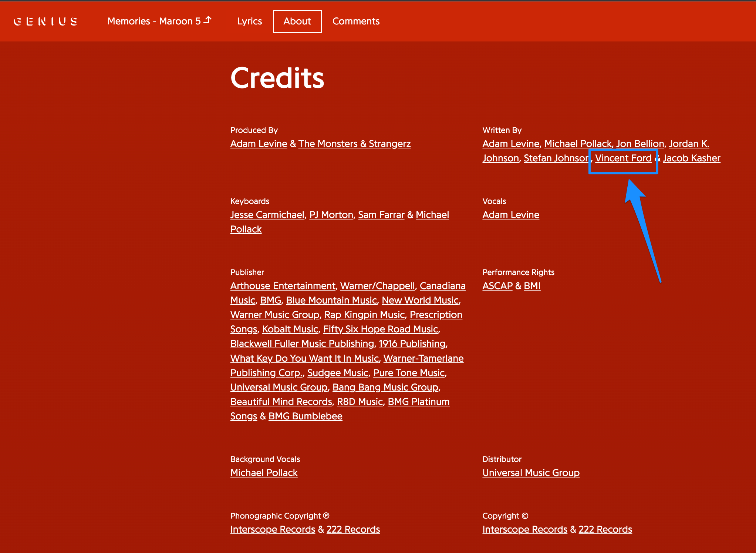This screenshot has width=756, height=553.
Task: Open PJ Morton keyboards link
Action: [331, 215]
